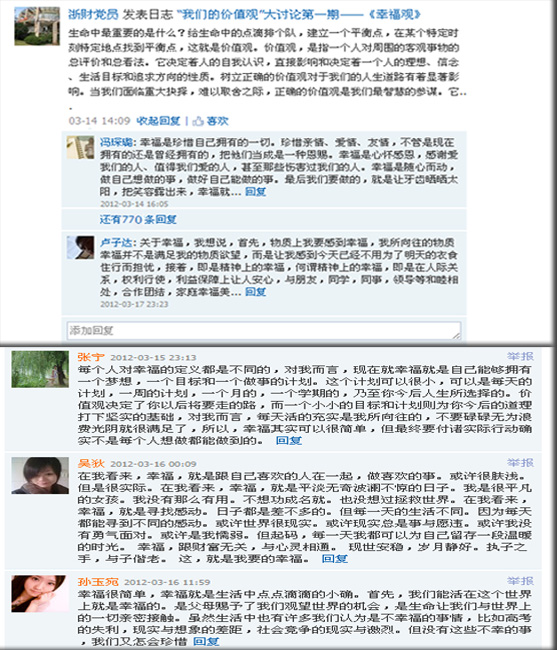Click 卢子达's comment avatar

pos(80,247)
